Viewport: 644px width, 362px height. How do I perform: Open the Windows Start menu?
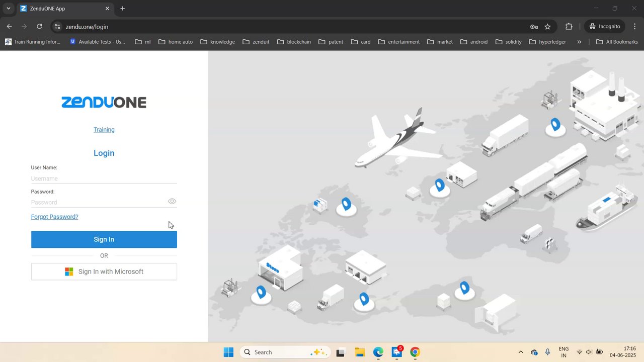pyautogui.click(x=228, y=352)
